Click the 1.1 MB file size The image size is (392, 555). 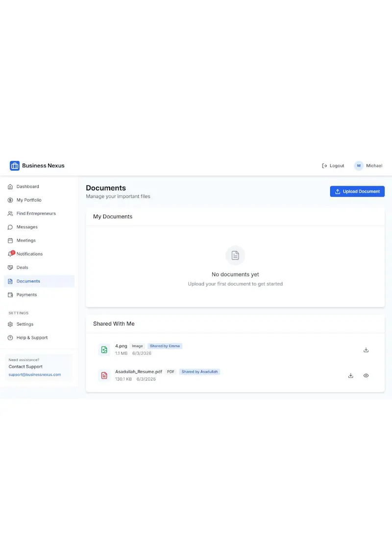122,353
